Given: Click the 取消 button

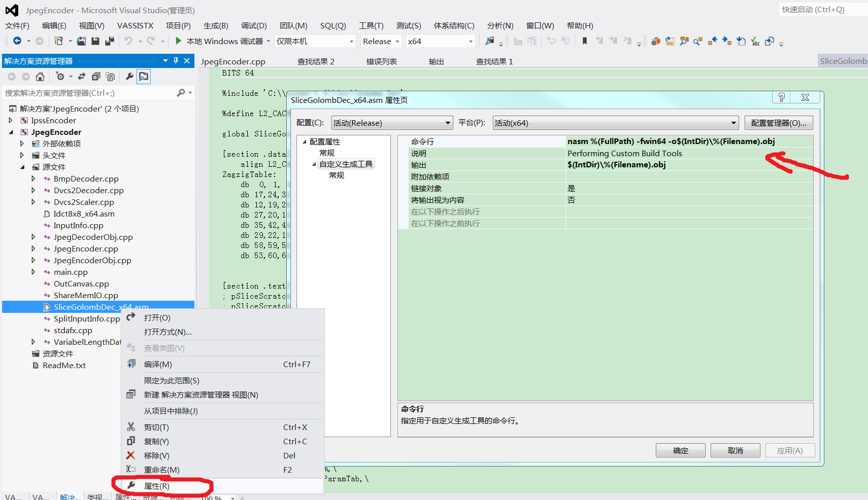Looking at the screenshot, I should click(x=736, y=450).
